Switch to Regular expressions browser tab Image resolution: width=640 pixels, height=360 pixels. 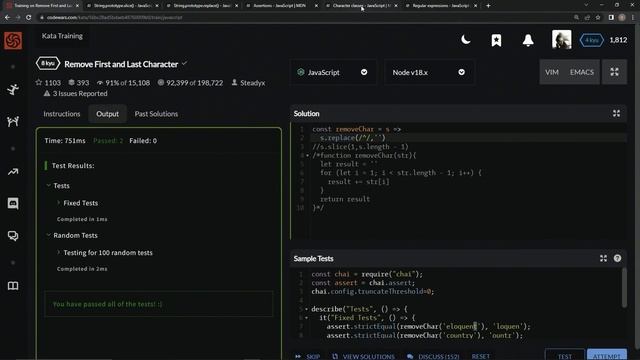pyautogui.click(x=442, y=6)
